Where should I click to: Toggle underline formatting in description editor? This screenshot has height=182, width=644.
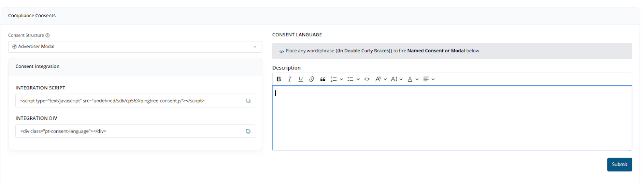coord(301,79)
